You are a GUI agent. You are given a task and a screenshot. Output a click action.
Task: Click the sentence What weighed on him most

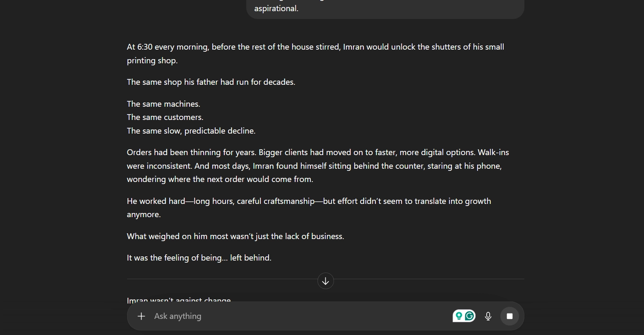tap(235, 237)
